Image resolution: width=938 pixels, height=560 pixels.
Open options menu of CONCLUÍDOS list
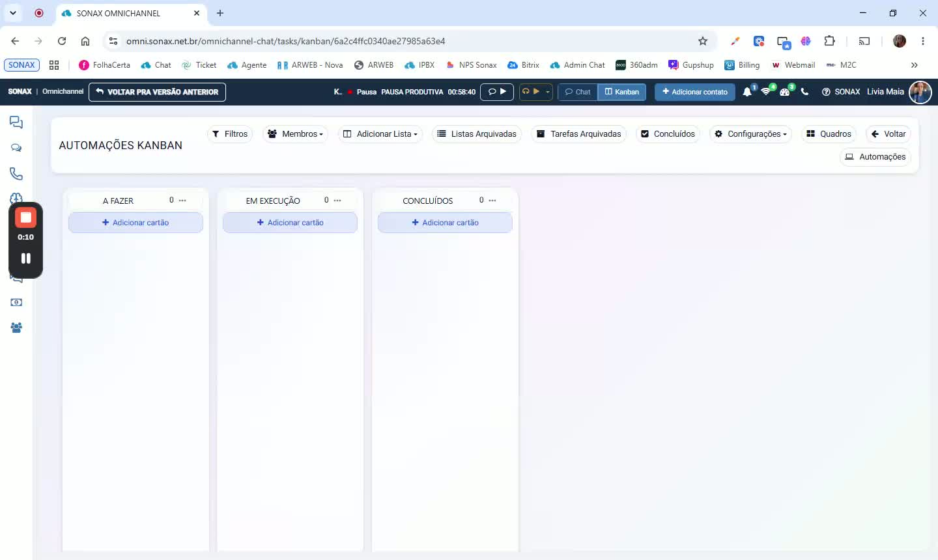tap(492, 201)
